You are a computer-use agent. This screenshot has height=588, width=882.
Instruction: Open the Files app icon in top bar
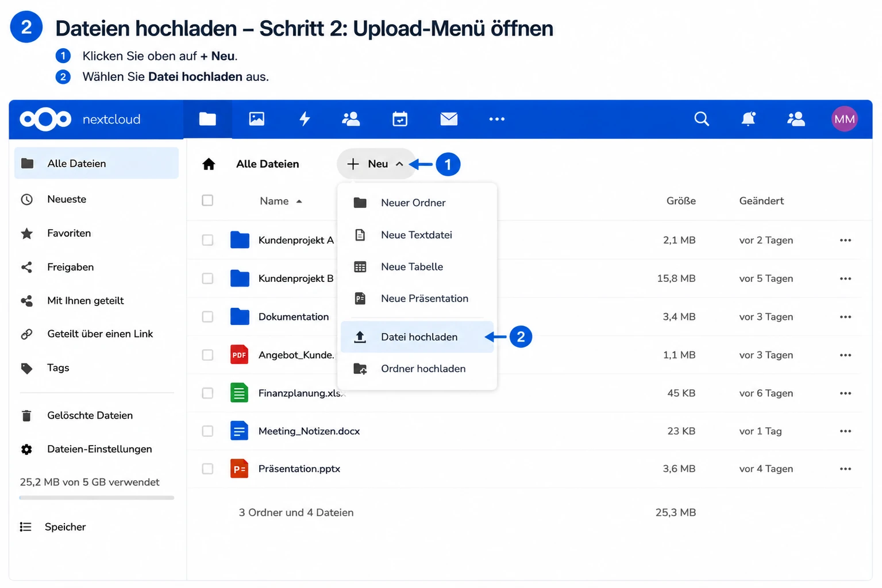207,119
